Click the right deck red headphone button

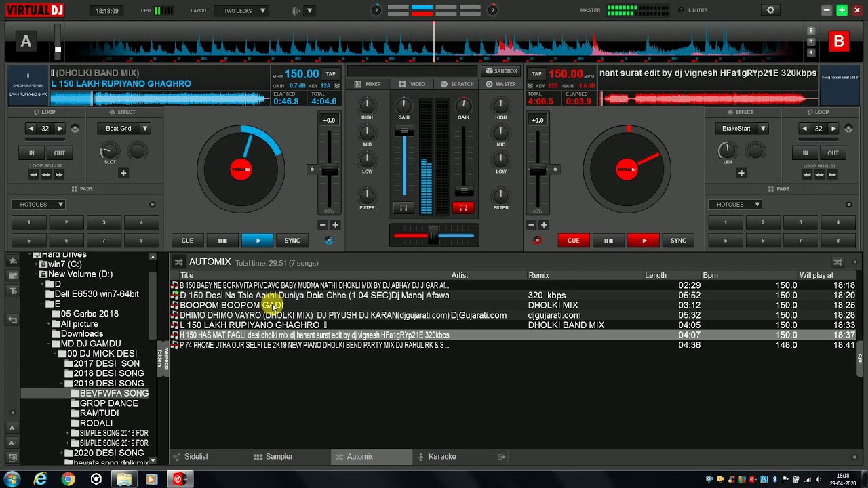coord(463,207)
